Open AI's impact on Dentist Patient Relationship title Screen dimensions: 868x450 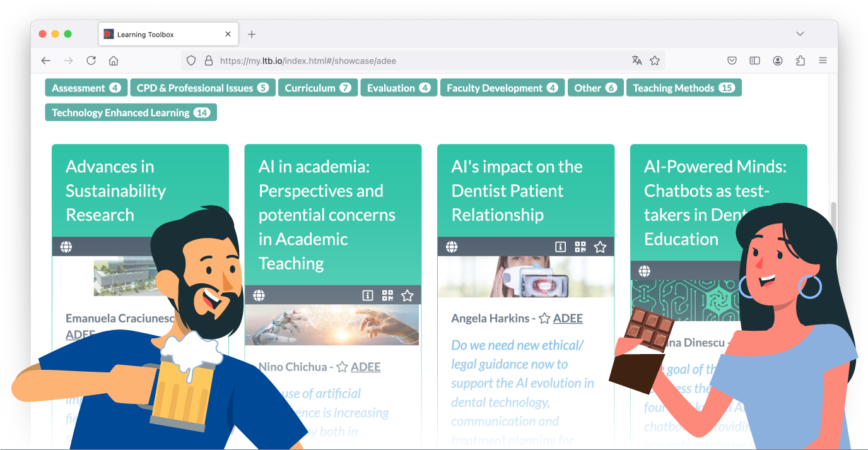coord(517,191)
